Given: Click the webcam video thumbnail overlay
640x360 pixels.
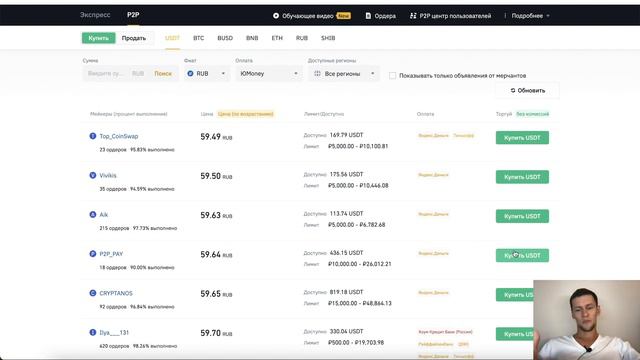Looking at the screenshot, I should coord(587,320).
